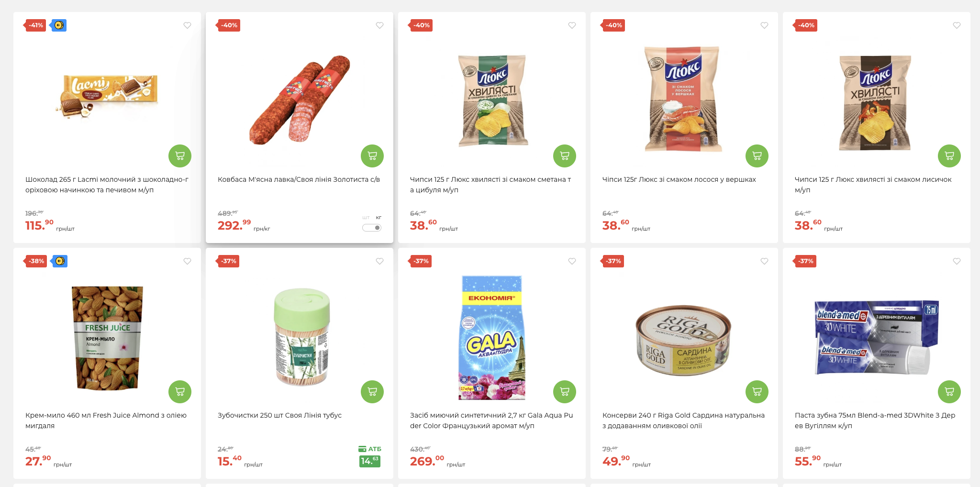Add Blend-a-med toothpaste to cart

coord(949,392)
